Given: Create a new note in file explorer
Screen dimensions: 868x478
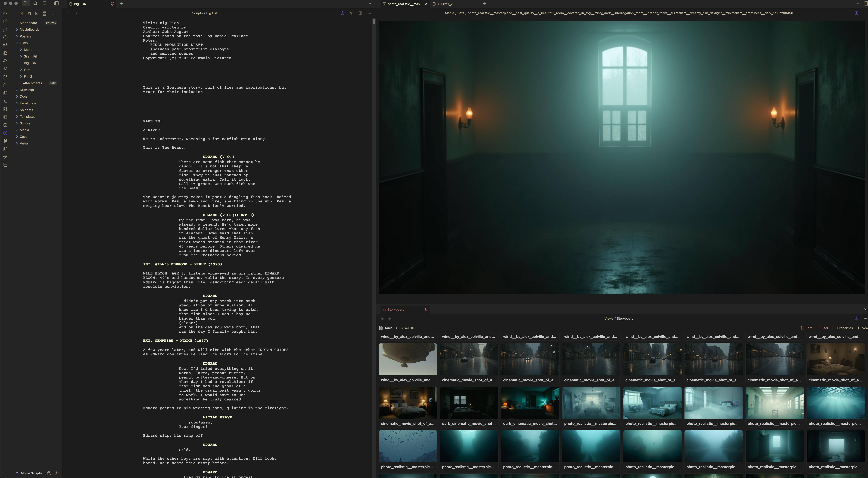Looking at the screenshot, I should coord(21,13).
